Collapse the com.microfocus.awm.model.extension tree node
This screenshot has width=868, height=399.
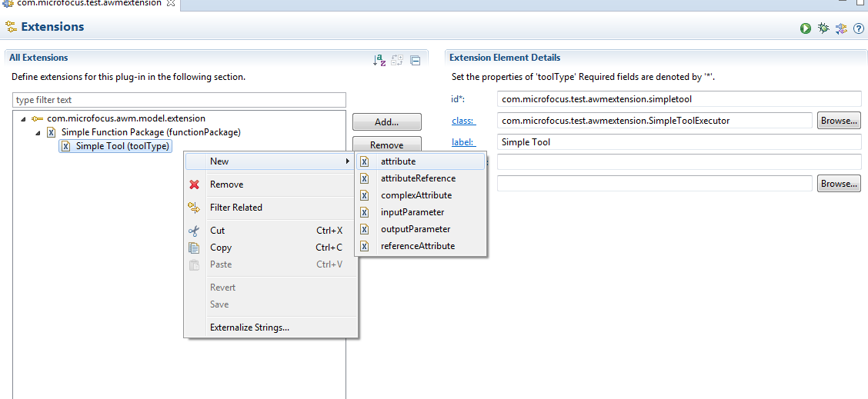coord(23,119)
